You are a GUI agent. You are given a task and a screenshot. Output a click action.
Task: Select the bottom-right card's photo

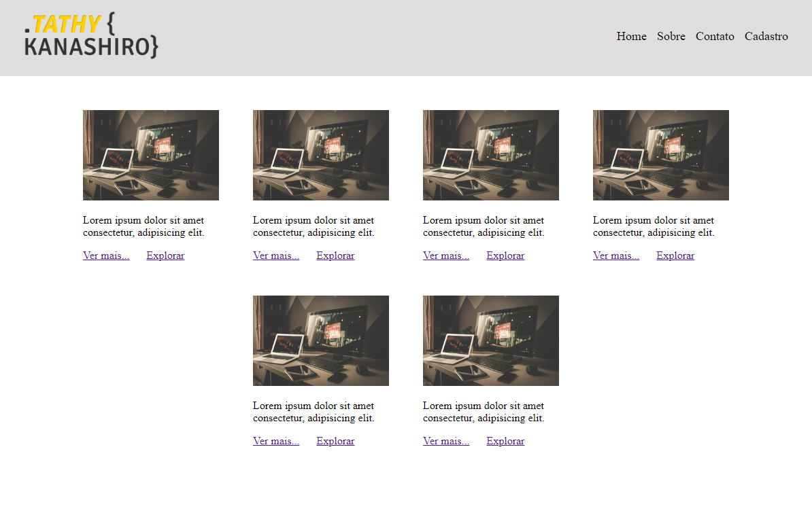pyautogui.click(x=490, y=340)
